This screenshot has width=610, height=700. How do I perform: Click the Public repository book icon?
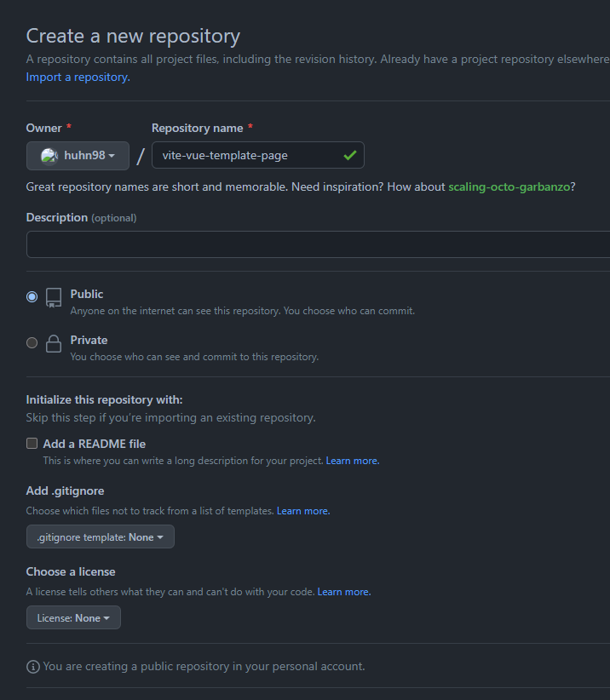point(54,297)
